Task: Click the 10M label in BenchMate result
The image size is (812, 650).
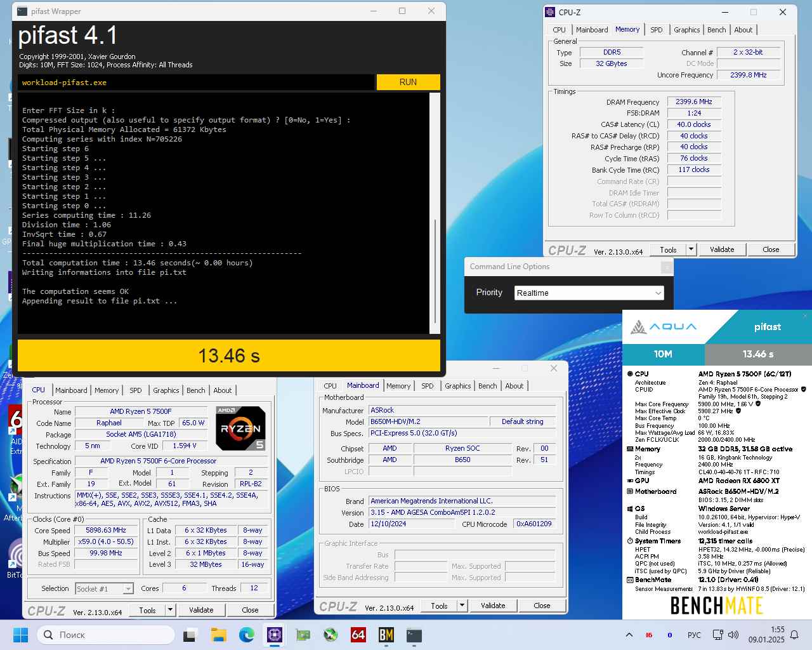Action: [x=664, y=354]
